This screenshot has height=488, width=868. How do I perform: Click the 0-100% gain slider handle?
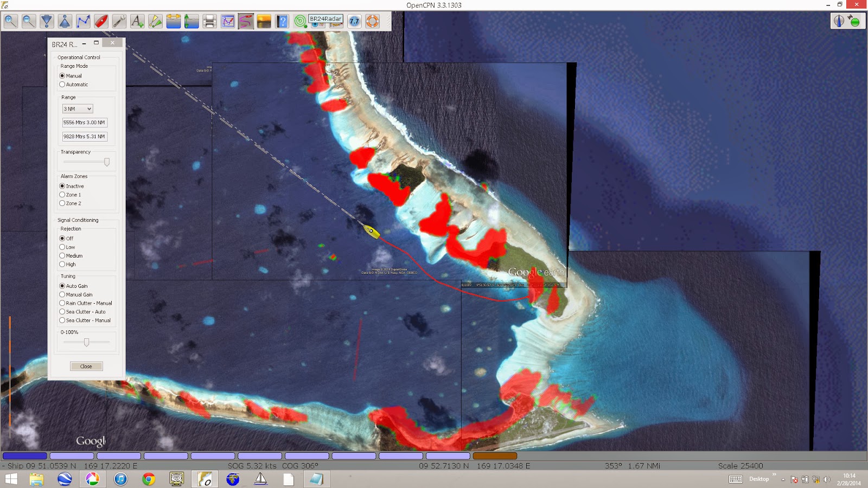coord(86,342)
